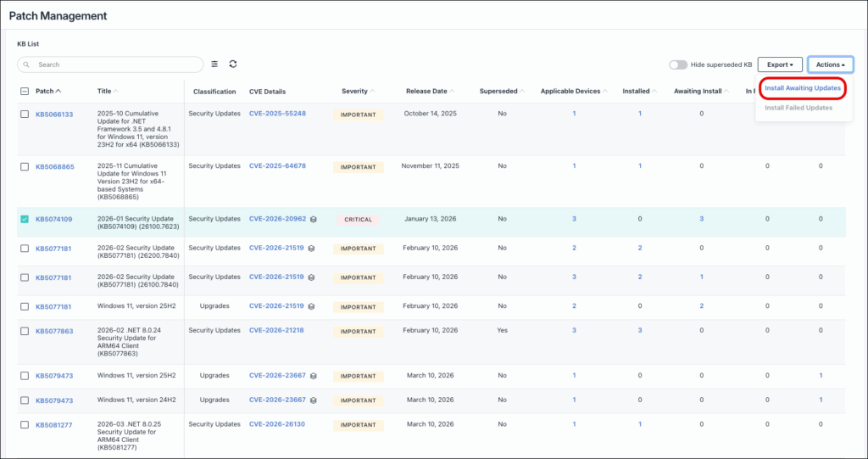This screenshot has height=459, width=868.
Task: Click the sort arrow beside the Severity header
Action: click(374, 91)
